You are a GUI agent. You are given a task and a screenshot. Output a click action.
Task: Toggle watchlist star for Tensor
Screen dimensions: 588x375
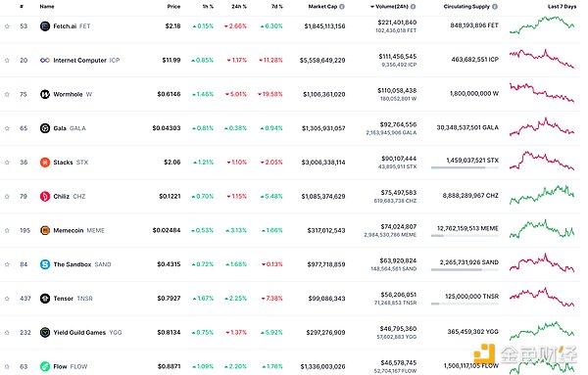pos(7,299)
